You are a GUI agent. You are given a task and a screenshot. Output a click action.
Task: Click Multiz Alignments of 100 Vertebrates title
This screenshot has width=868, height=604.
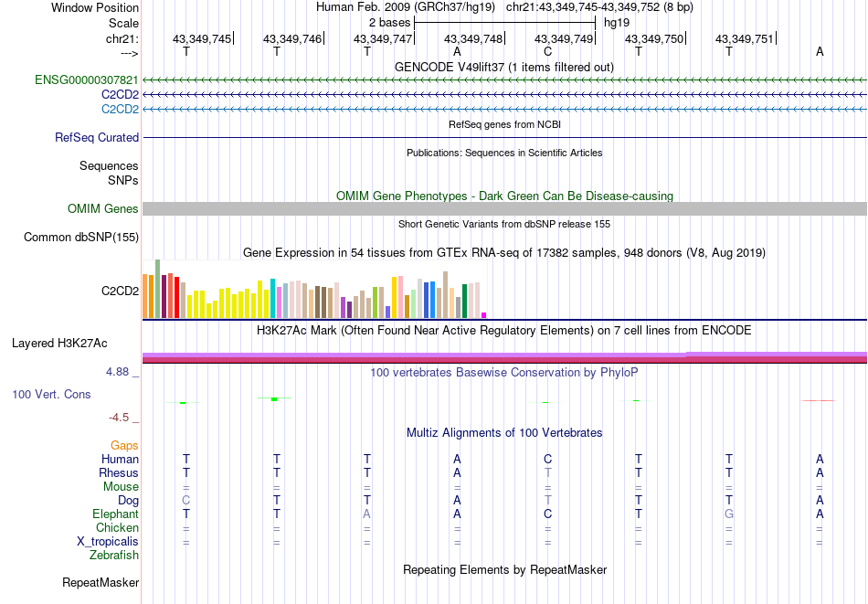click(504, 433)
